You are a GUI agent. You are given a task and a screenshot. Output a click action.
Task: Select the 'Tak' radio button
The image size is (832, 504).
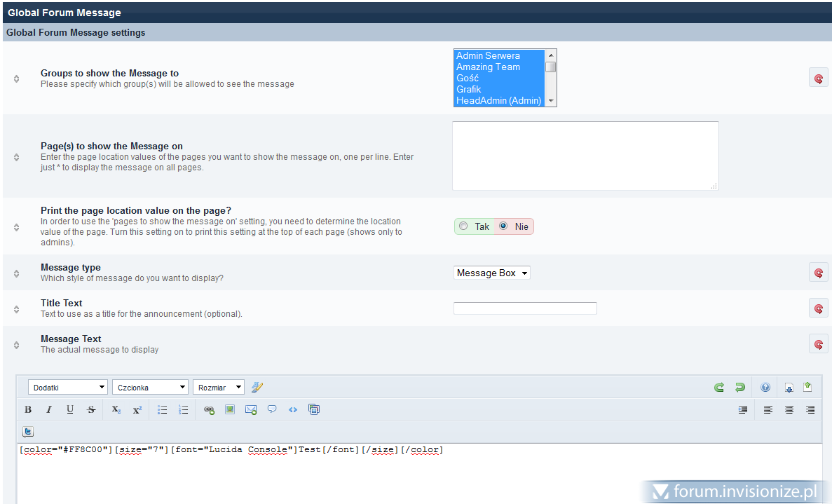click(x=463, y=226)
